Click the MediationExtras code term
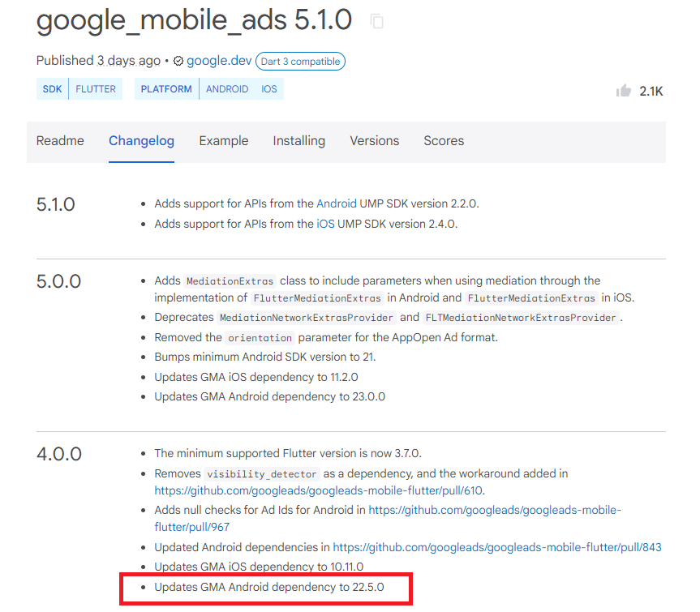This screenshot has width=700, height=612. [x=230, y=281]
